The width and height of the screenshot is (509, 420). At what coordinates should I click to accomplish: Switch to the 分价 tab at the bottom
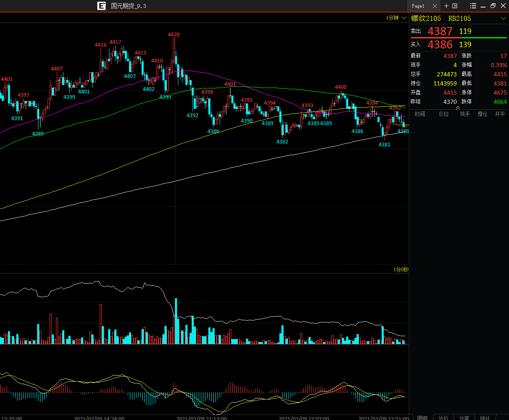click(x=443, y=417)
